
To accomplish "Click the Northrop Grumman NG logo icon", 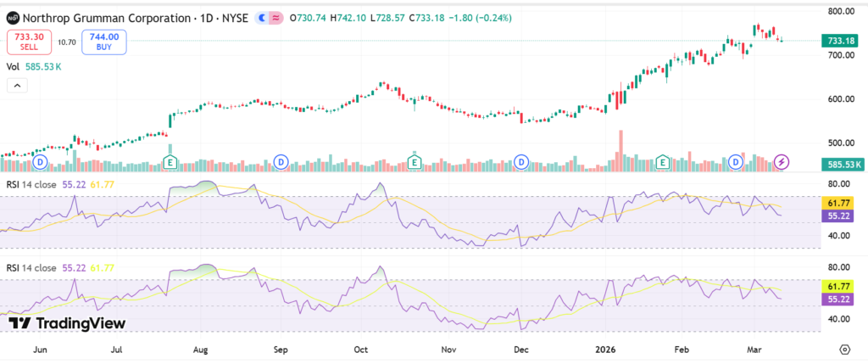I will pos(12,17).
